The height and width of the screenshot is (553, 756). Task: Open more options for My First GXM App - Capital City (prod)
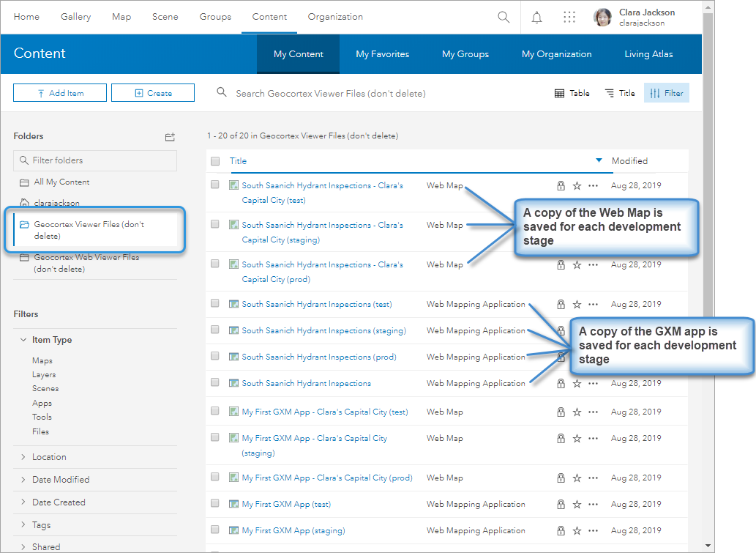click(x=594, y=478)
